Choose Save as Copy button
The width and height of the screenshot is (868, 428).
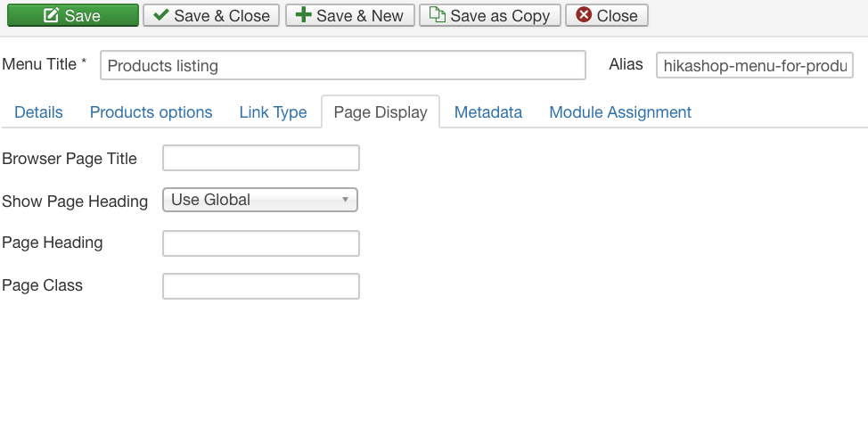pos(489,15)
